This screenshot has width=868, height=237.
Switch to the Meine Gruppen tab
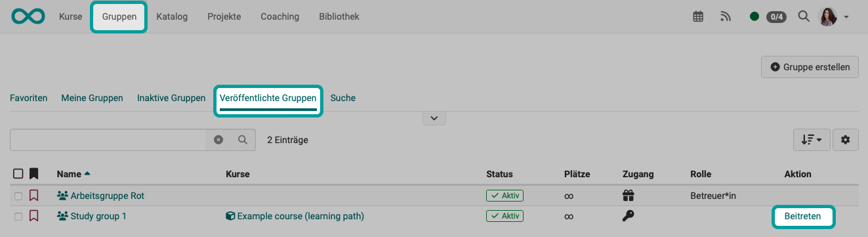coord(92,98)
